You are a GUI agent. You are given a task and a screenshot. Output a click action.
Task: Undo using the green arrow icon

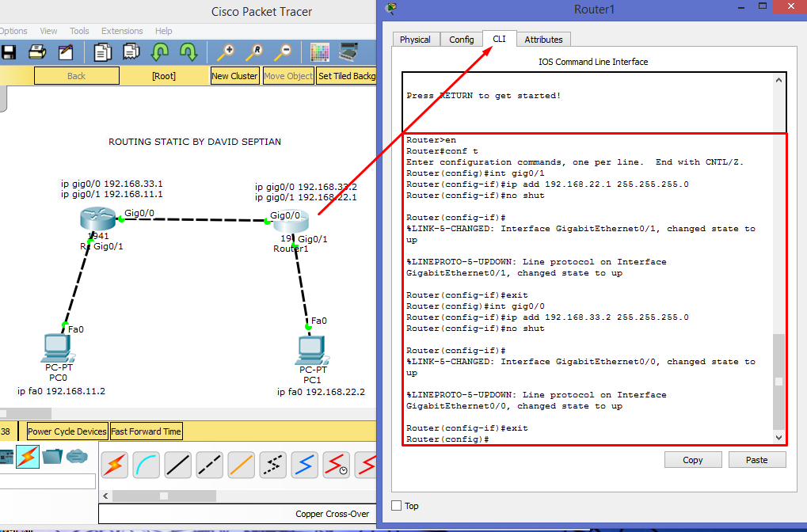click(158, 51)
